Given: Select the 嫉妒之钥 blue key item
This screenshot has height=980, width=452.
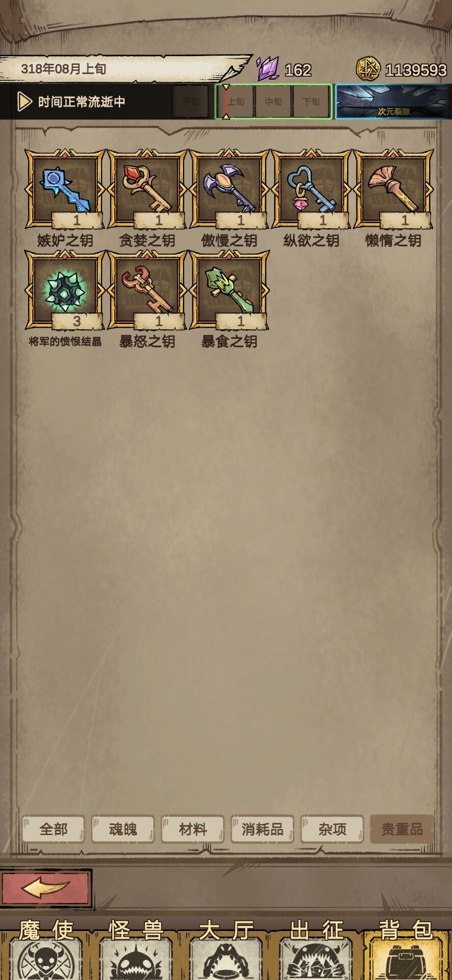Looking at the screenshot, I should pyautogui.click(x=65, y=189).
